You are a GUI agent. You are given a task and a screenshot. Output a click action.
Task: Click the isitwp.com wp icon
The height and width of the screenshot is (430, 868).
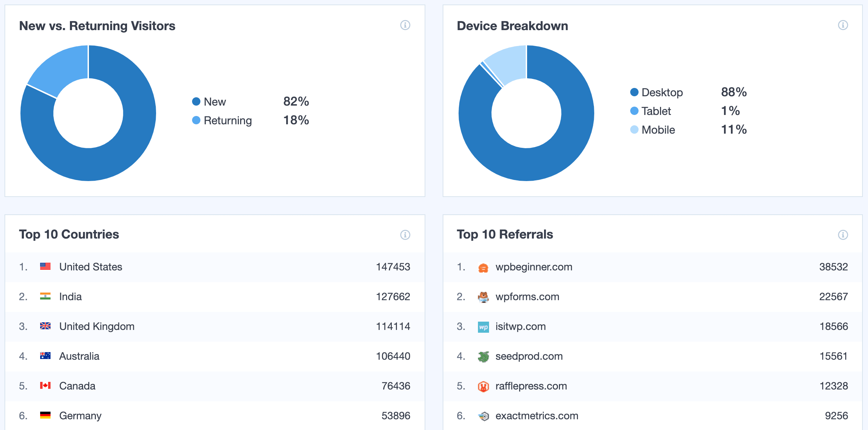484,326
